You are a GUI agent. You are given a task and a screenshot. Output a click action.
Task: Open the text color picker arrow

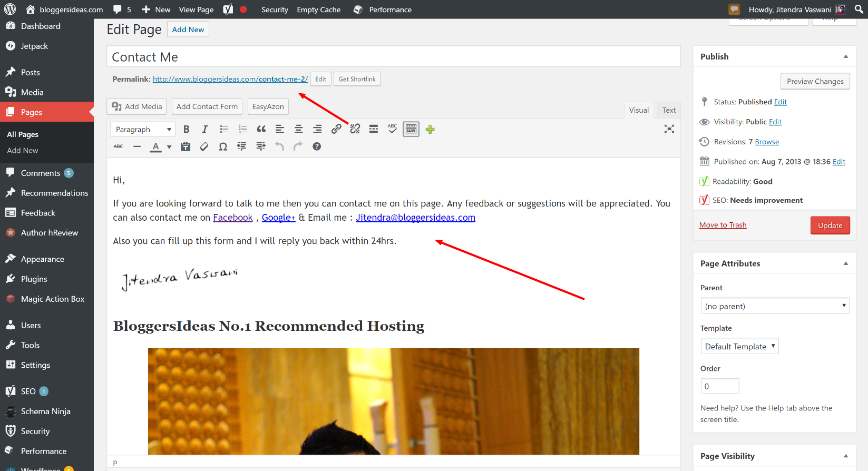(x=169, y=147)
